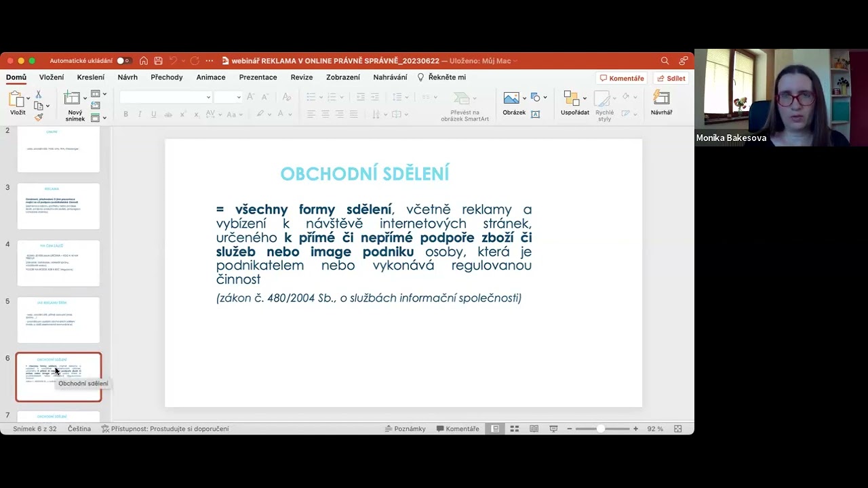The width and height of the screenshot is (868, 488).
Task: Open the Revize ribbon tab
Action: [302, 77]
